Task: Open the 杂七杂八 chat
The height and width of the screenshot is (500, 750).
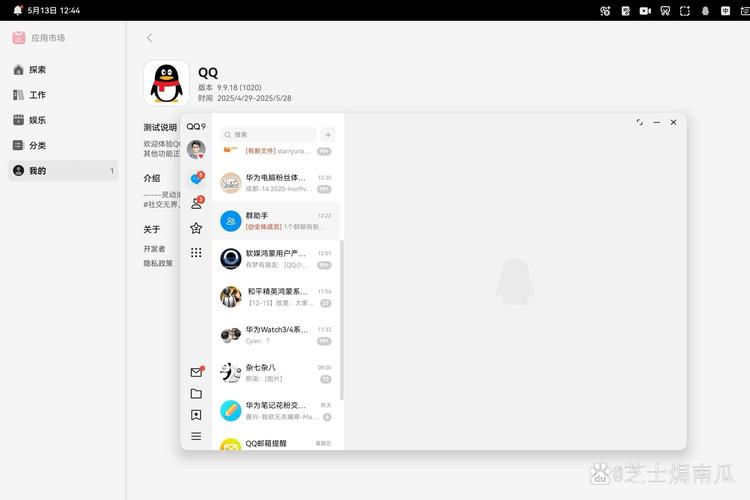Action: [x=276, y=373]
